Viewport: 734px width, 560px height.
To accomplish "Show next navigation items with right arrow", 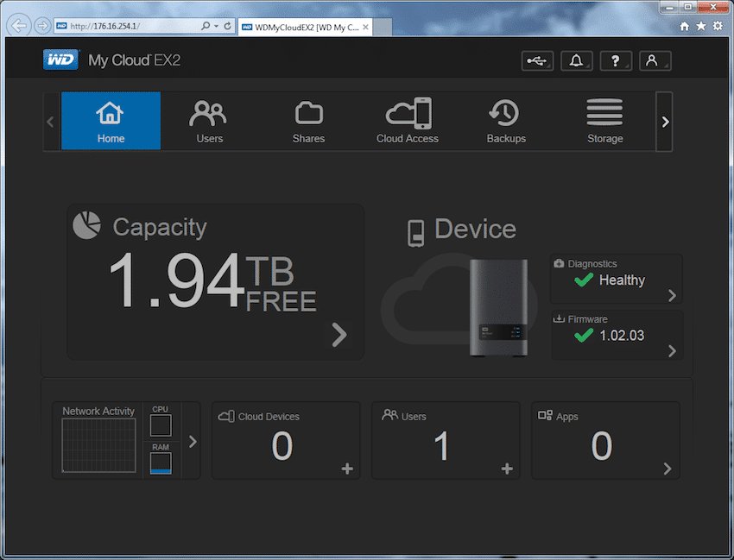I will pyautogui.click(x=665, y=122).
